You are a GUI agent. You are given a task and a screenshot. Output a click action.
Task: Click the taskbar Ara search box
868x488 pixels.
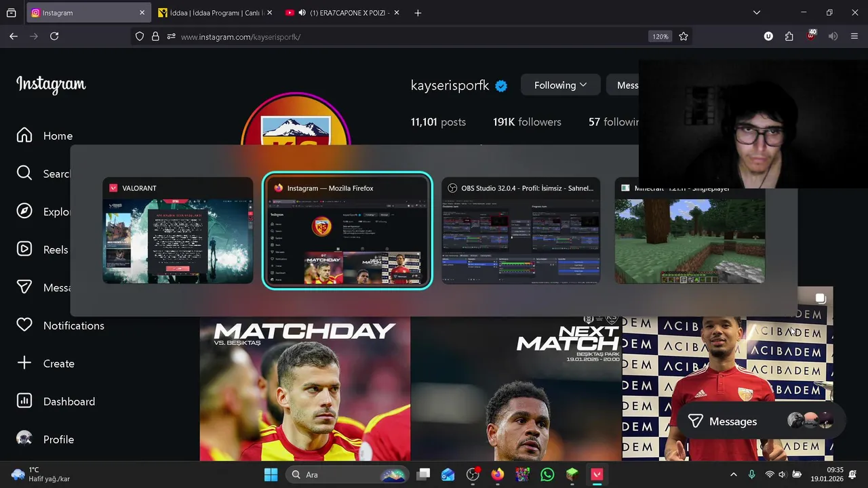(347, 474)
